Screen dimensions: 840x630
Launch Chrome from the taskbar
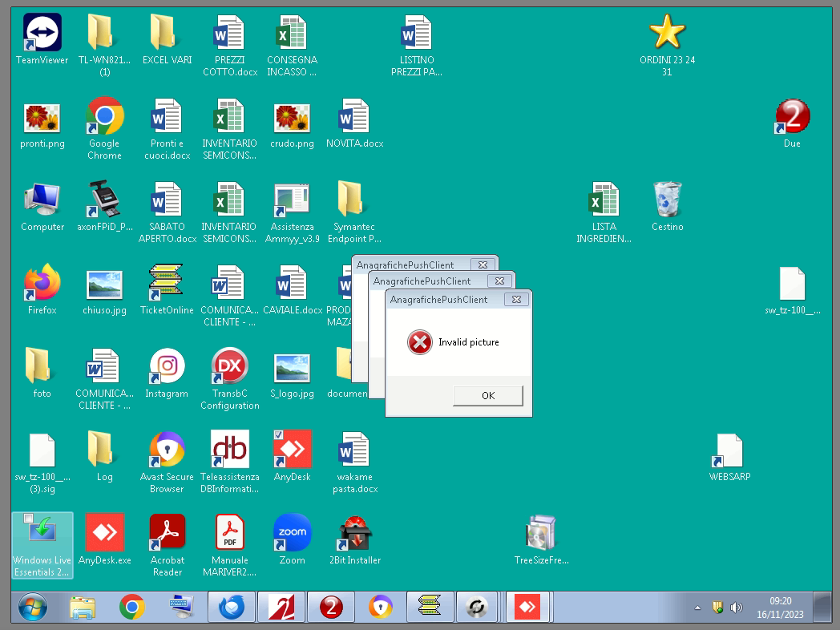[x=131, y=608]
